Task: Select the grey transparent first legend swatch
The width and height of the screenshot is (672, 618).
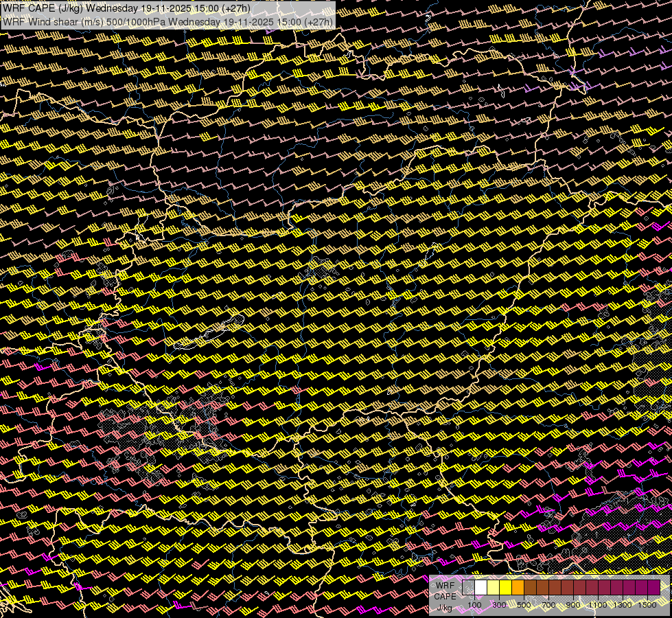Action: [x=468, y=588]
